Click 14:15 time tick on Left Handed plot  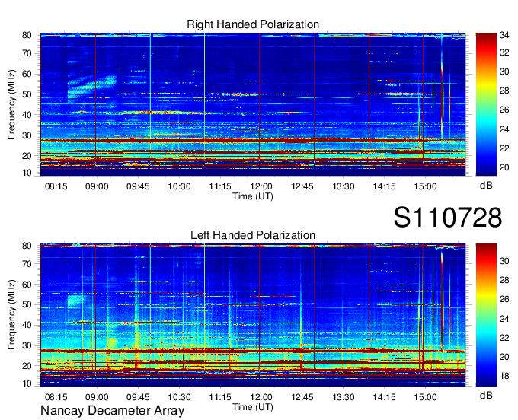coord(384,397)
